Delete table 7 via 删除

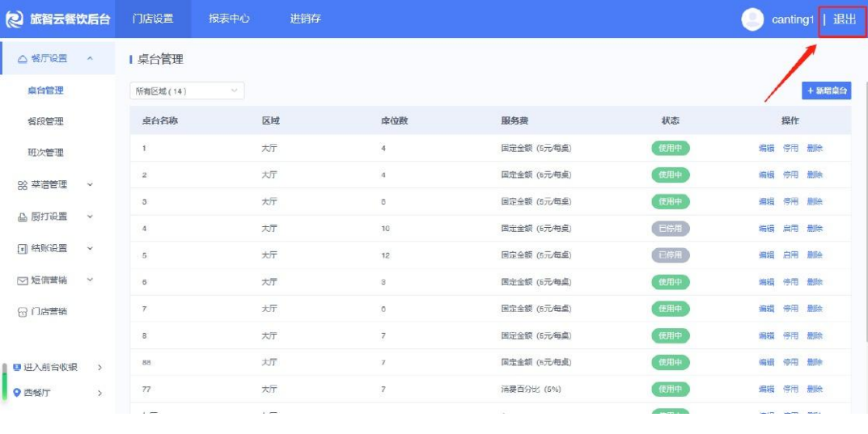point(815,309)
